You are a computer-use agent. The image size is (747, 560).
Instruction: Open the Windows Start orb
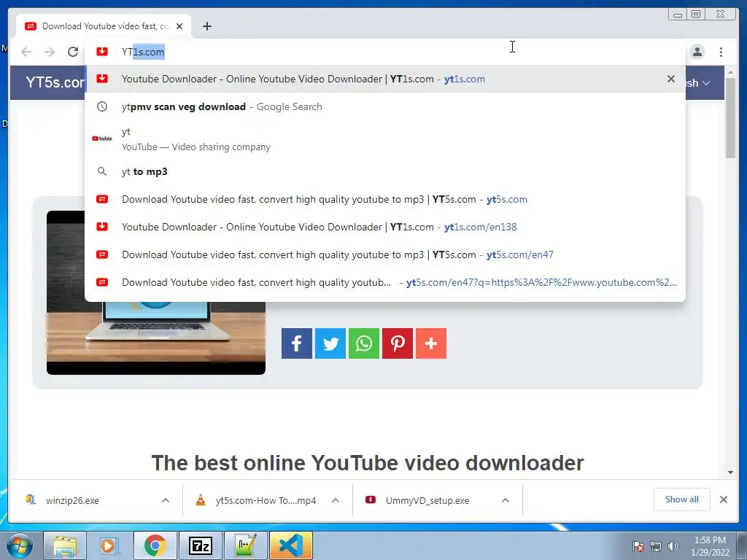pos(20,545)
